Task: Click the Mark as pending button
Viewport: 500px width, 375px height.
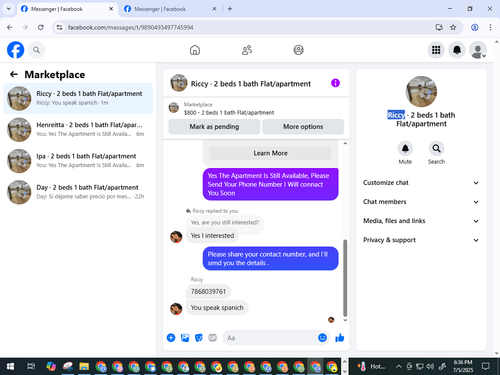Action: (x=214, y=127)
